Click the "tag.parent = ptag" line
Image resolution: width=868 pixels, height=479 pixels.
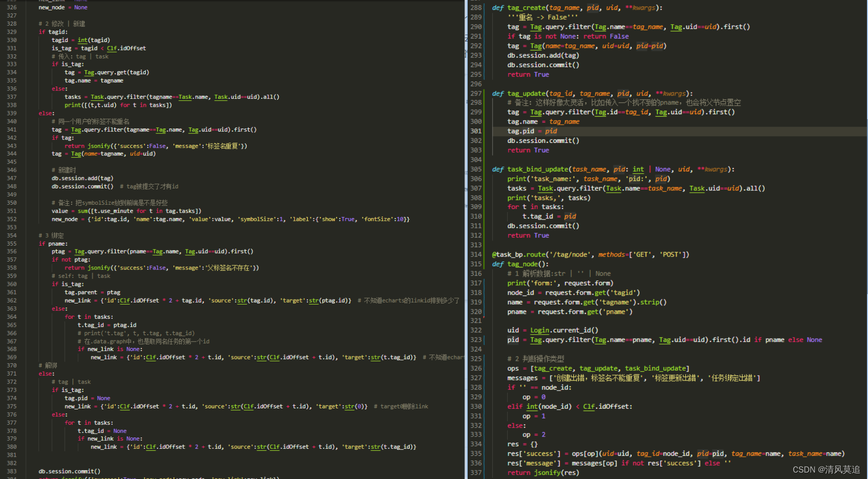(92, 292)
